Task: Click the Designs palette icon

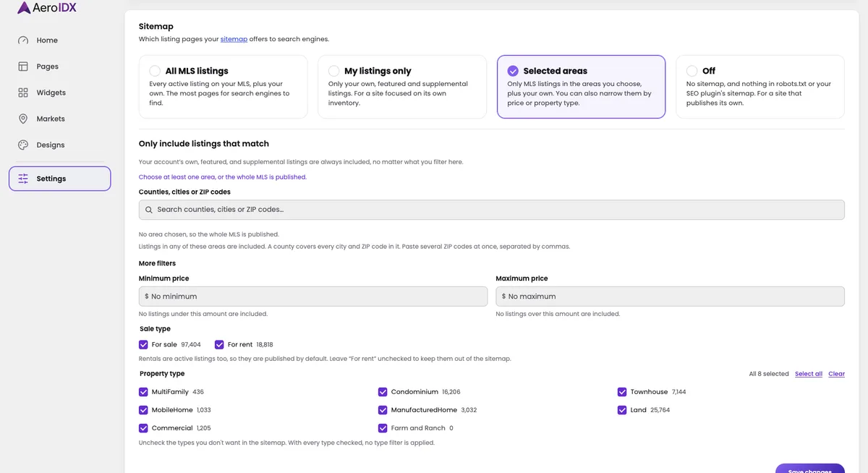Action: [x=23, y=145]
